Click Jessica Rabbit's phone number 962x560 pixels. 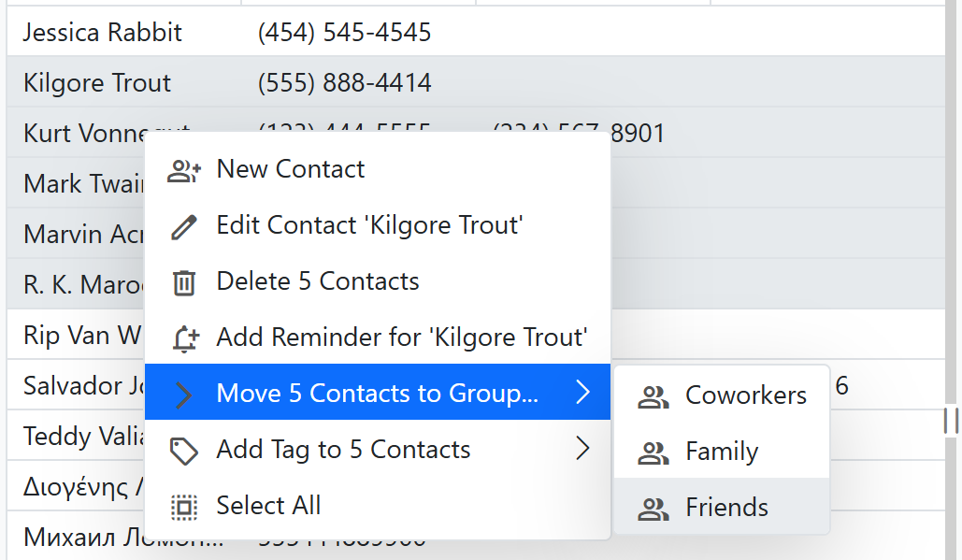click(344, 32)
